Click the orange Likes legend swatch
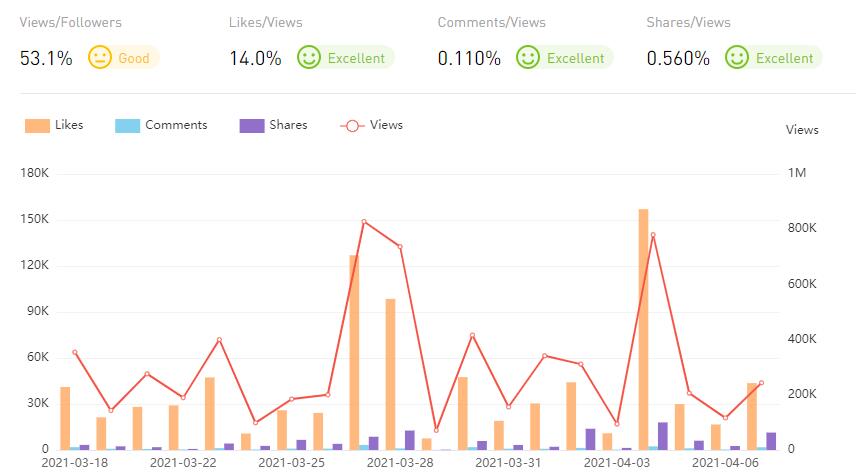The height and width of the screenshot is (476, 859). point(38,126)
